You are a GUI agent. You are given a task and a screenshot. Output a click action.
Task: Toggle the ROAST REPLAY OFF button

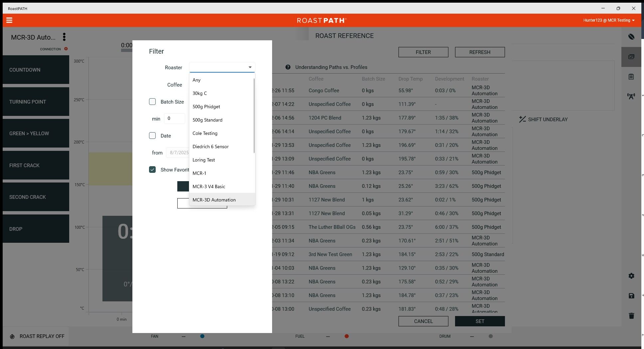[x=36, y=336]
